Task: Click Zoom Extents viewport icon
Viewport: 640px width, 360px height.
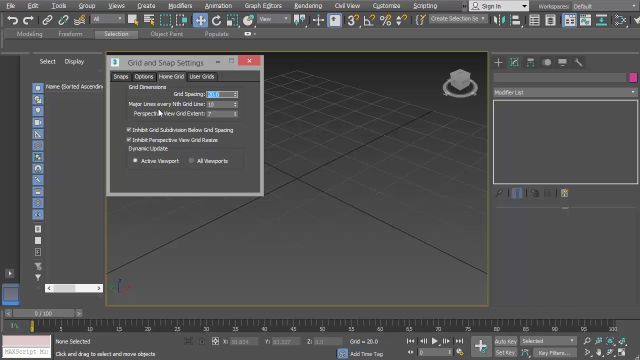Action: [610, 341]
